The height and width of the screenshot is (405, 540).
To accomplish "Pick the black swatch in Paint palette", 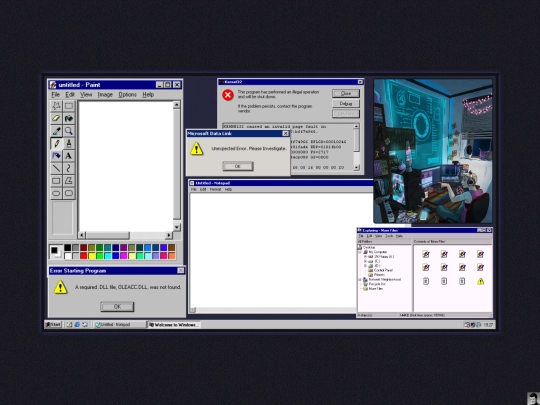I will [x=68, y=248].
